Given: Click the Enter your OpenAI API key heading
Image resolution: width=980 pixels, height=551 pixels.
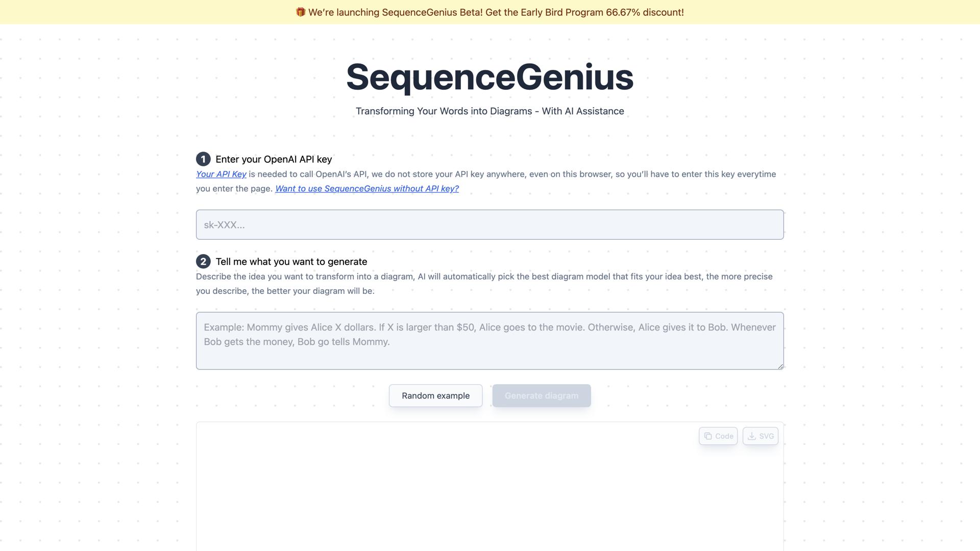Looking at the screenshot, I should 274,159.
